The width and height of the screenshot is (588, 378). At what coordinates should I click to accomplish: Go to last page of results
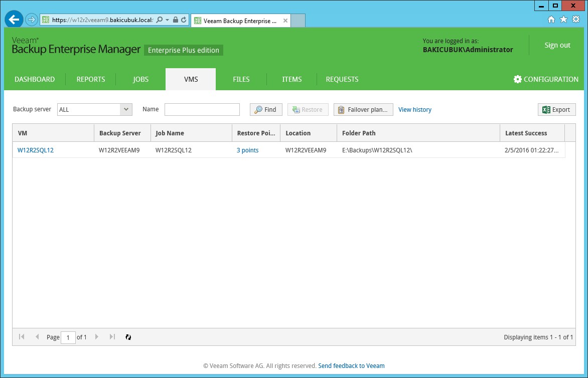(x=112, y=337)
